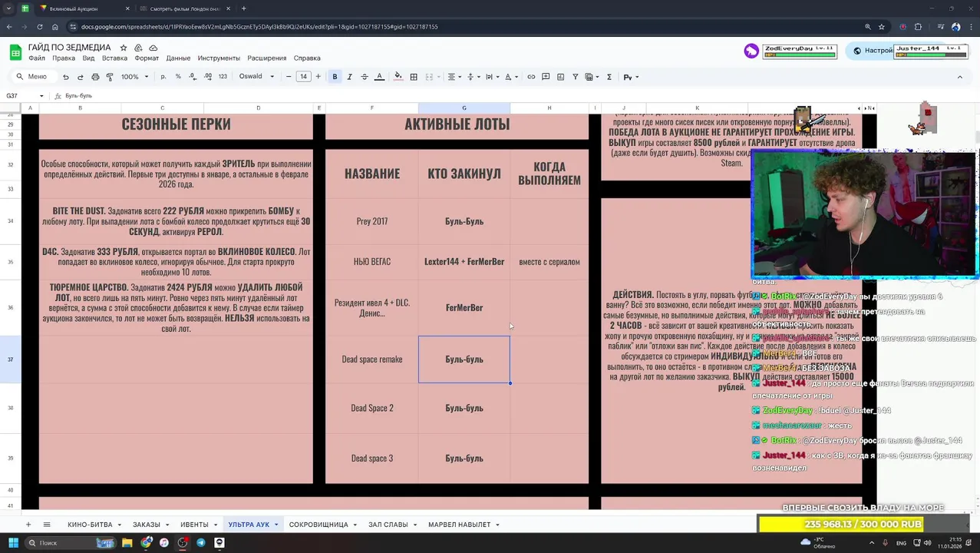The image size is (980, 553).
Task: Toggle italic formatting
Action: coord(350,77)
